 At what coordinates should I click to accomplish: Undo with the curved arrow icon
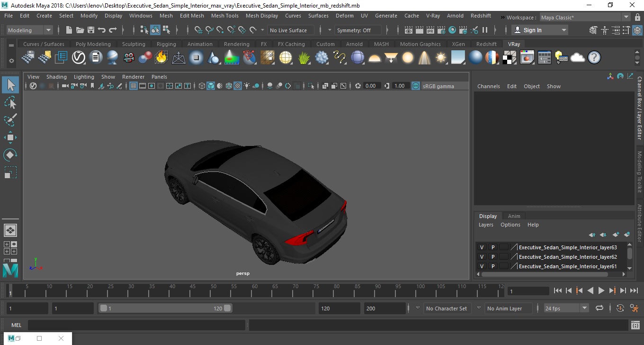pyautogui.click(x=102, y=30)
